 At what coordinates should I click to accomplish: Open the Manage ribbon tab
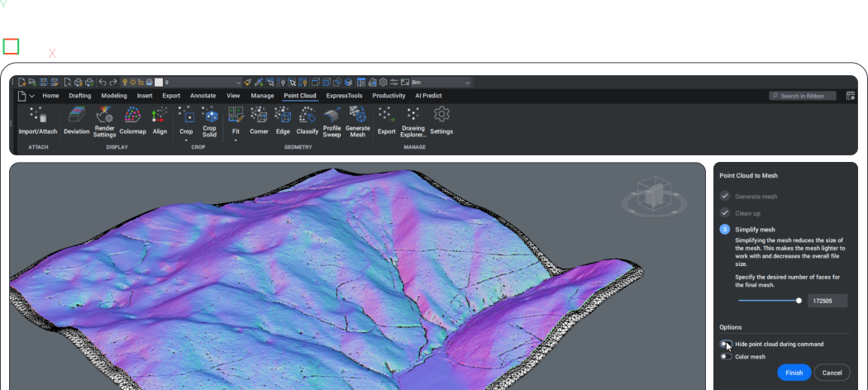[x=262, y=96]
